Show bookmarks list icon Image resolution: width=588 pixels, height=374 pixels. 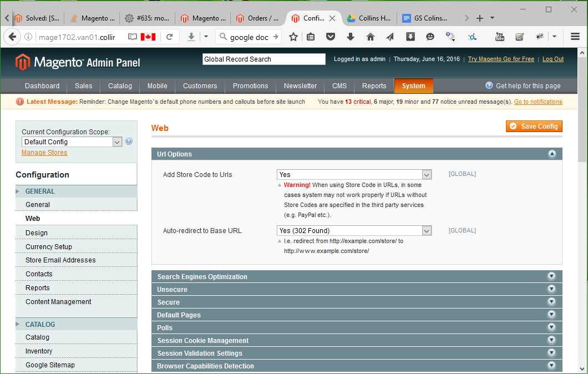[x=311, y=37]
